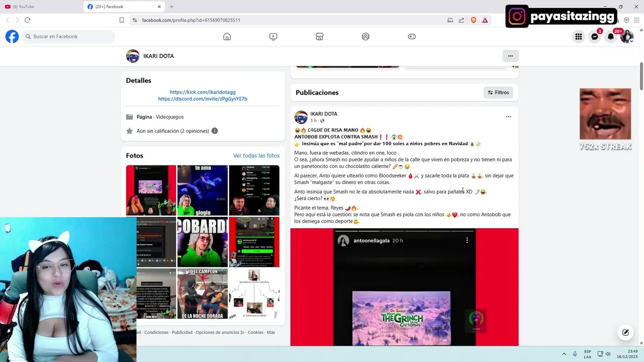Click the post's 5 h timestamp
The width and height of the screenshot is (644, 362).
(x=313, y=121)
